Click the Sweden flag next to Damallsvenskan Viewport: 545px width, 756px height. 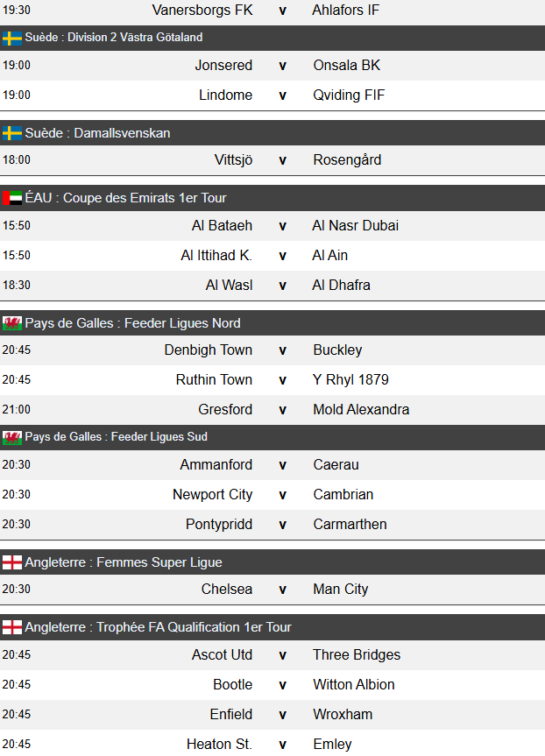pos(12,133)
